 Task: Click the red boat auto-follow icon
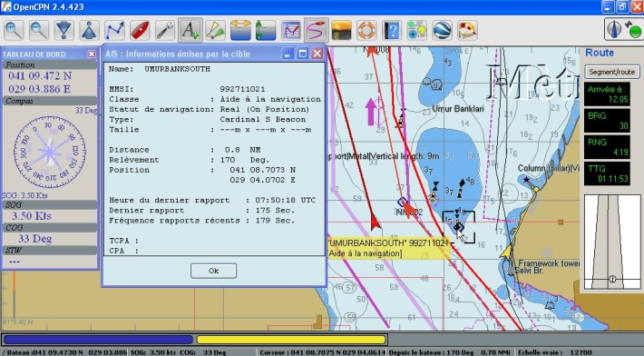click(x=140, y=30)
